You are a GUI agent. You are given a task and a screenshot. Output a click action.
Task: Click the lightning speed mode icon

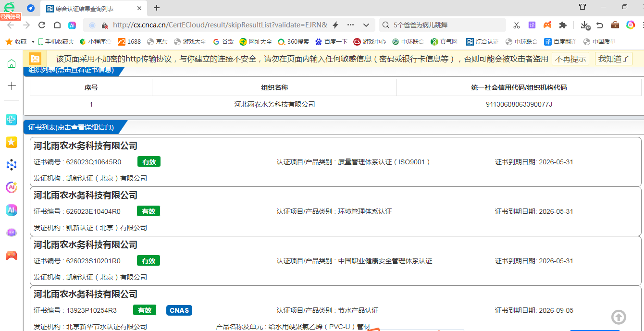coord(335,25)
